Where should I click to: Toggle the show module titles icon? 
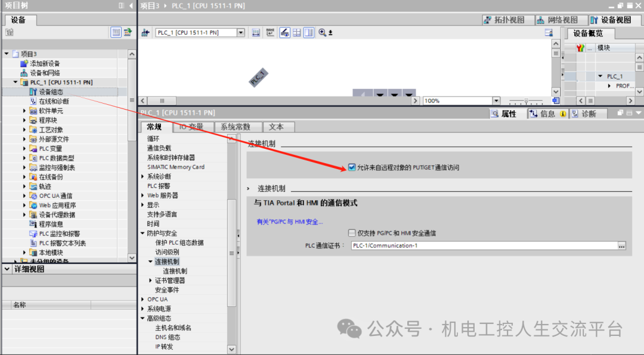tap(284, 32)
